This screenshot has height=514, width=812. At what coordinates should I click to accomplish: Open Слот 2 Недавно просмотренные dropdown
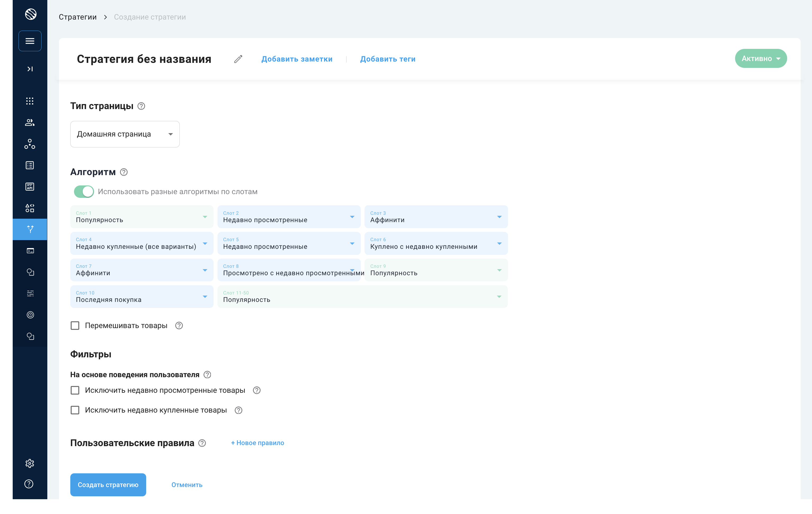(289, 217)
